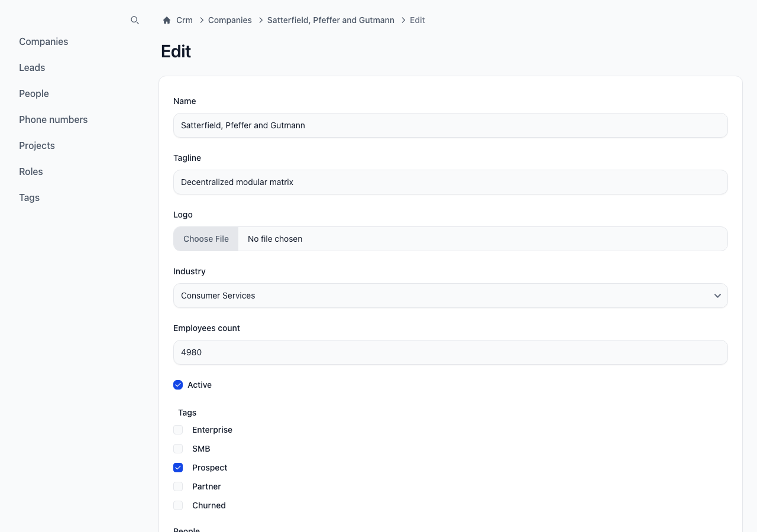This screenshot has height=532, width=757.
Task: Open the Industry dropdown
Action: [x=451, y=296]
